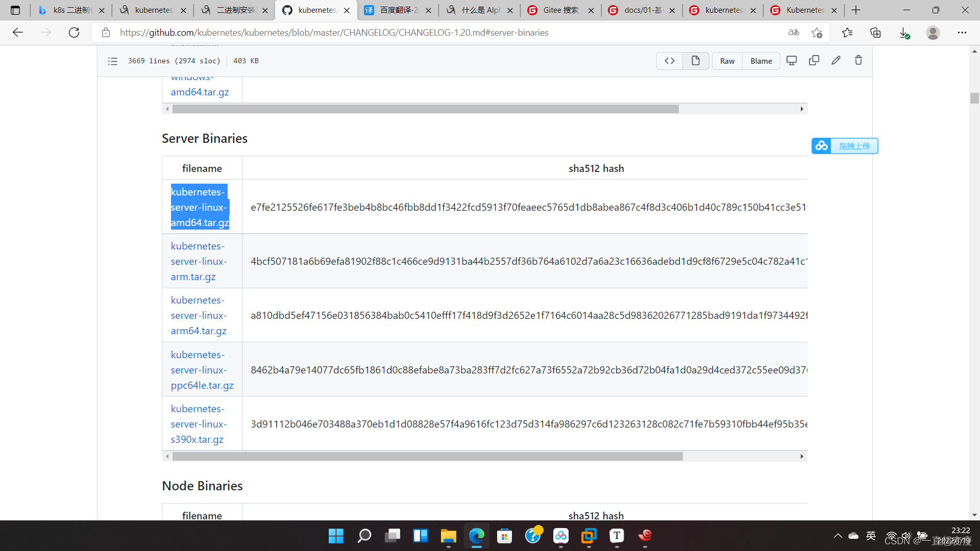Switch to source code view icon
The image size is (980, 551).
coord(670,61)
